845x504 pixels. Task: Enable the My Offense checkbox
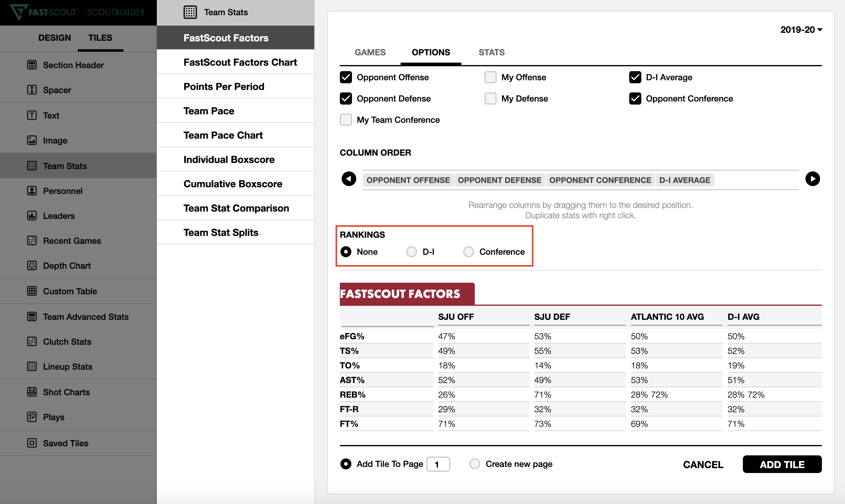(490, 78)
